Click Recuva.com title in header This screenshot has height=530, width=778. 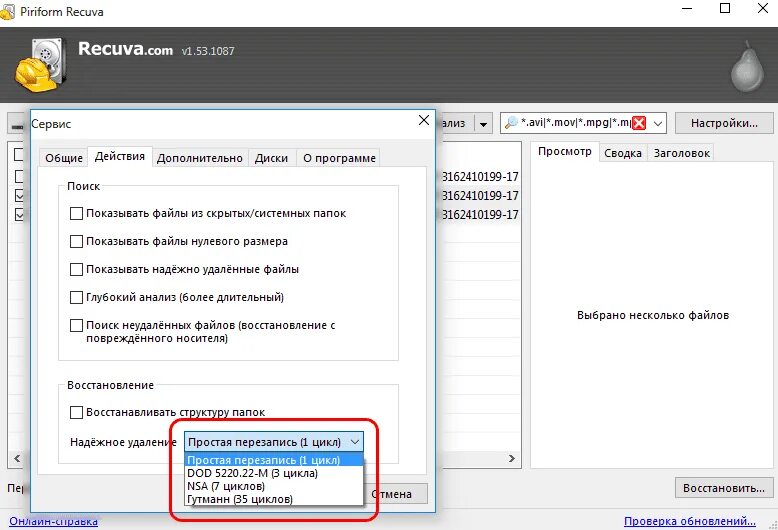click(x=125, y=49)
